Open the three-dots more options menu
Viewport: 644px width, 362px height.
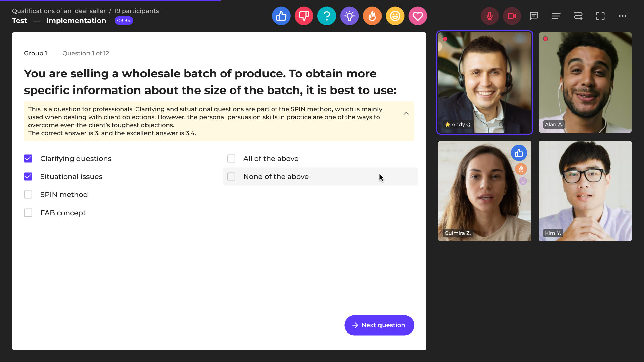(x=623, y=16)
